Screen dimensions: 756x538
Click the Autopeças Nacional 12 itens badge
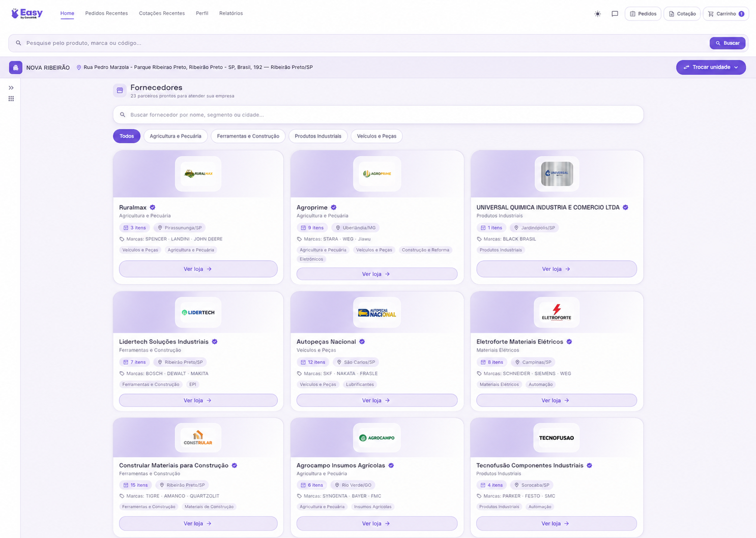(312, 362)
